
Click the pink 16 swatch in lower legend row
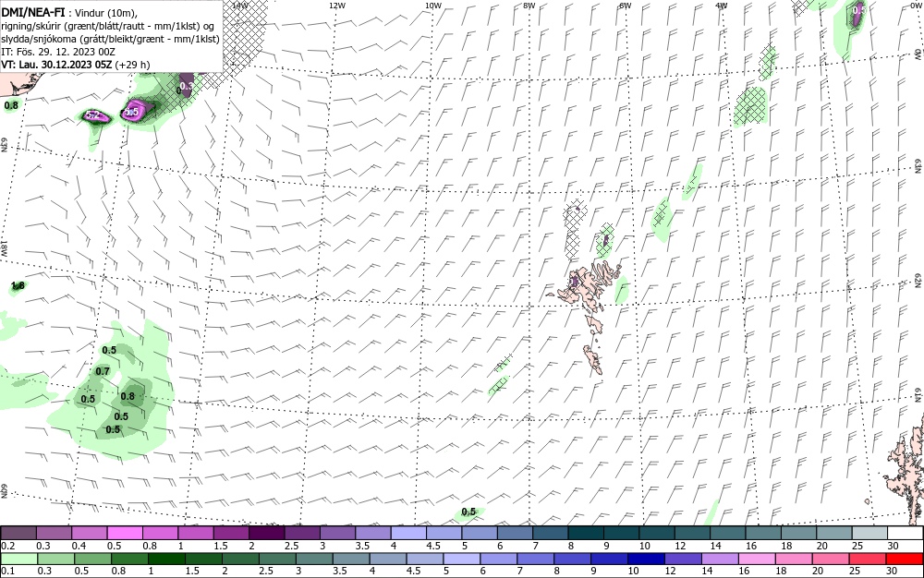tap(758, 560)
